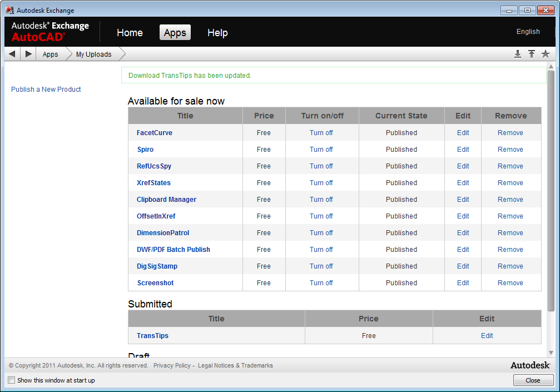Click the Apps breadcrumb
The width and height of the screenshot is (560, 392).
point(50,54)
